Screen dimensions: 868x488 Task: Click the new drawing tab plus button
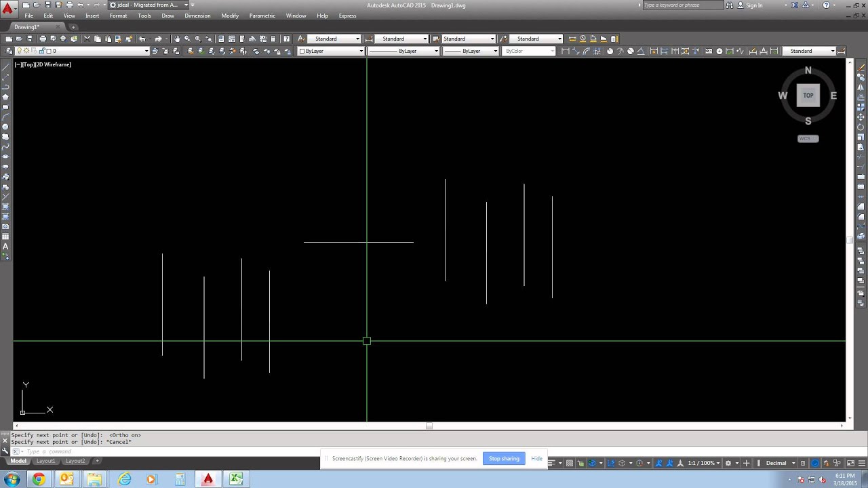(73, 27)
